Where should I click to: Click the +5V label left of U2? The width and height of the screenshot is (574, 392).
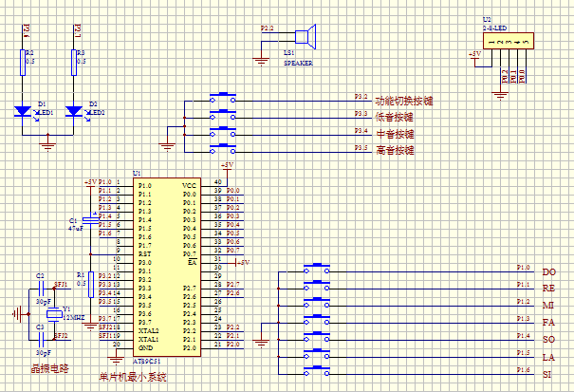pyautogui.click(x=474, y=54)
